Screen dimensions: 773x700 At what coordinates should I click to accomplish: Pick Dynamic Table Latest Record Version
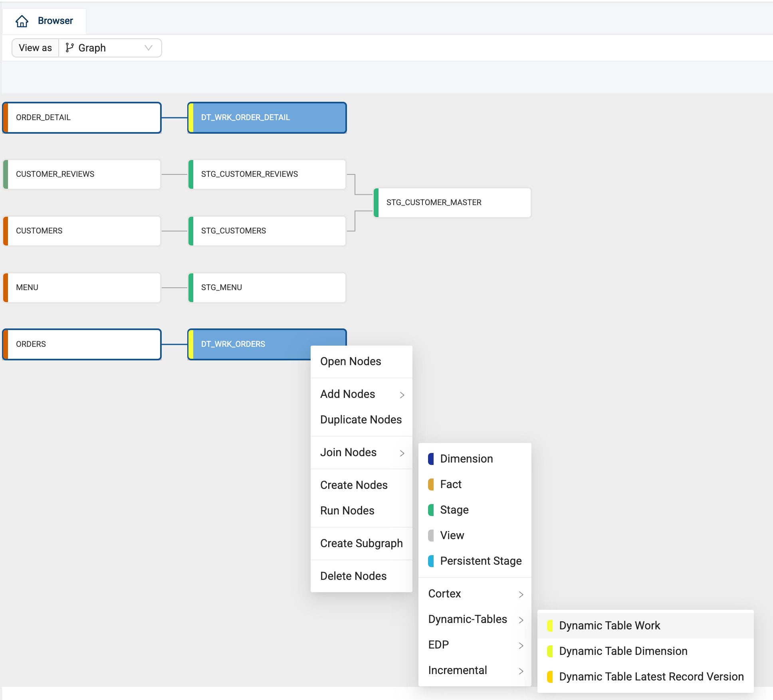651,676
